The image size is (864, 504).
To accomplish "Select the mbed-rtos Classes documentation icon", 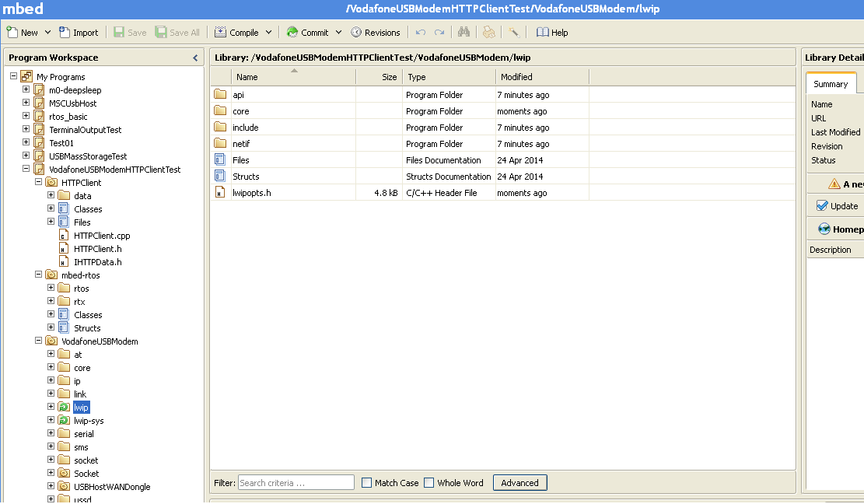I will coord(64,314).
